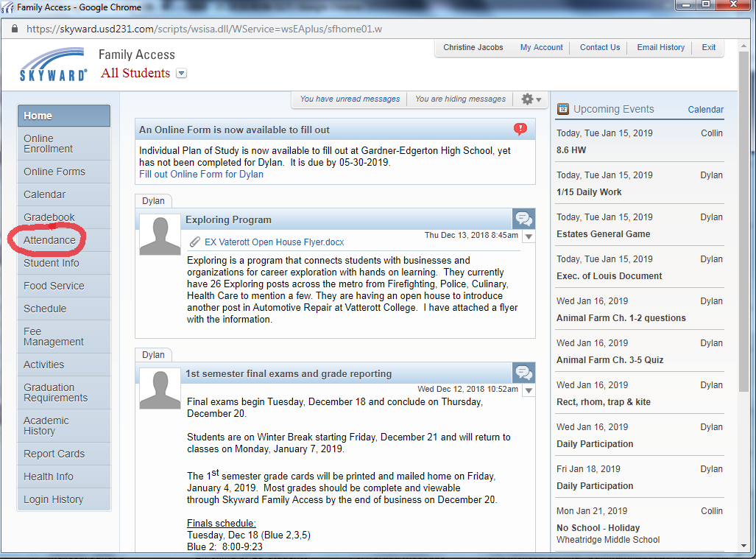This screenshot has height=559, width=756.
Task: Select Home in the sidebar
Action: 64,116
